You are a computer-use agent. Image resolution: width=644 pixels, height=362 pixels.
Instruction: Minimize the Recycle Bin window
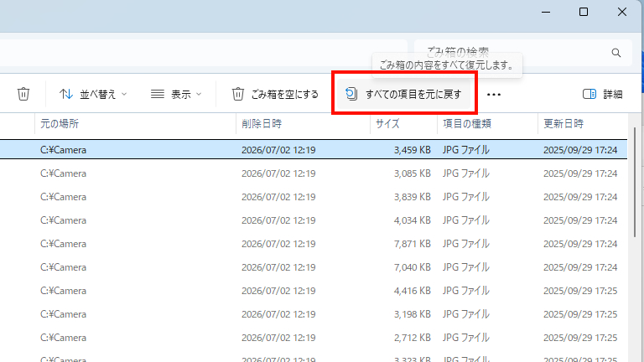click(x=546, y=12)
